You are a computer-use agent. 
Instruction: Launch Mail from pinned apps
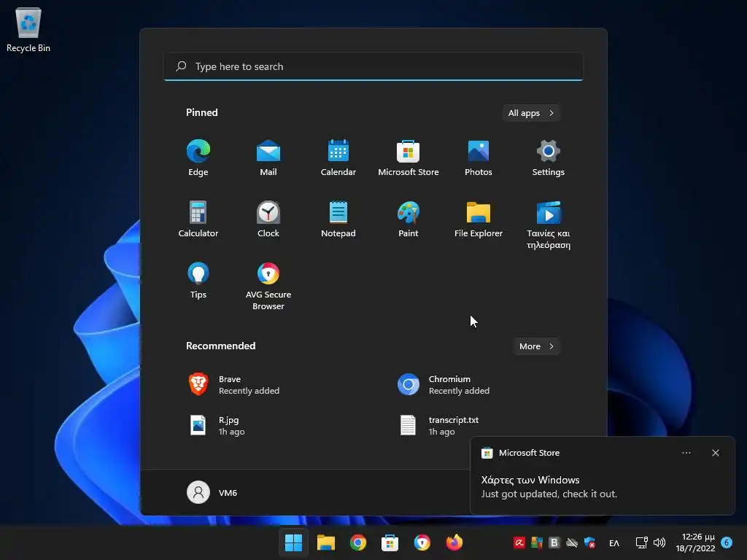(x=268, y=157)
